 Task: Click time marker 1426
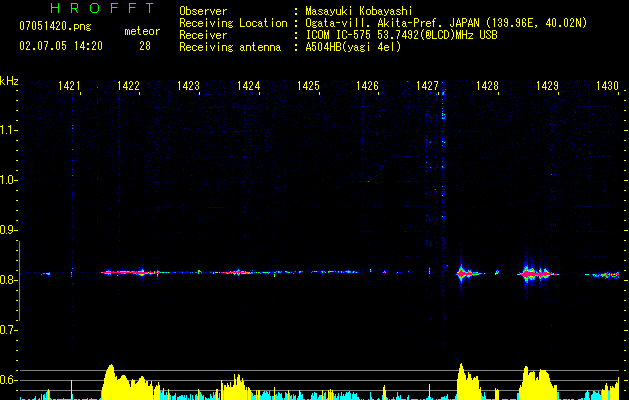coord(367,86)
